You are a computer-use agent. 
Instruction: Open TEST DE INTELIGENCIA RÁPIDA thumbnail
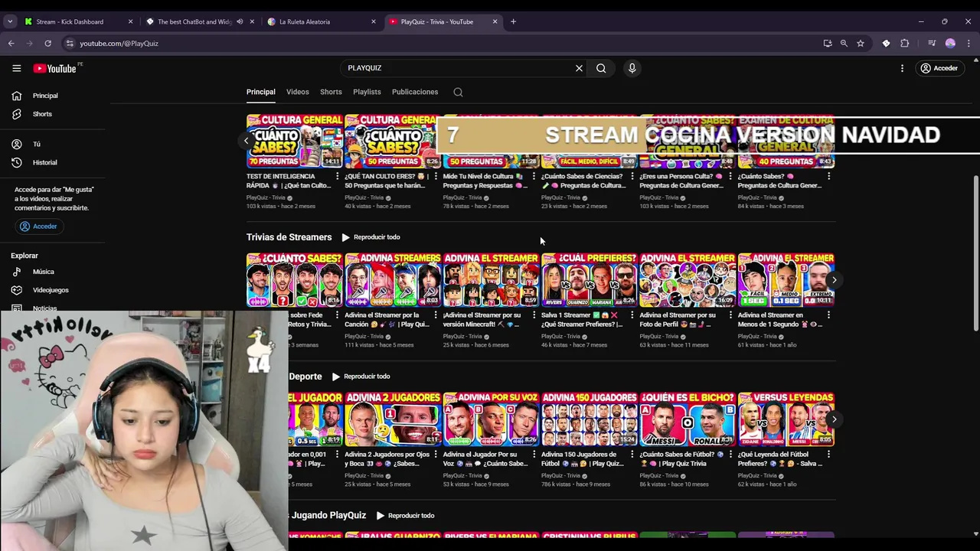click(294, 141)
